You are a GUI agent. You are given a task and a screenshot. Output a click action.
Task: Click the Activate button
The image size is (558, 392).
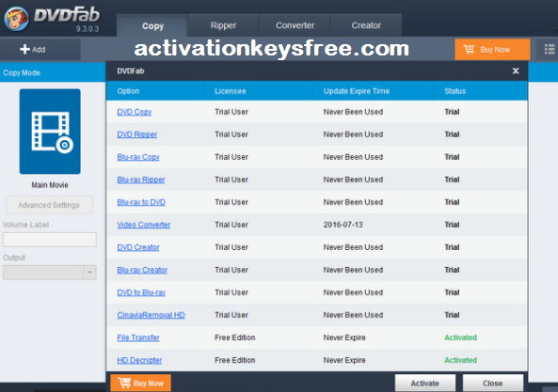pos(425,384)
